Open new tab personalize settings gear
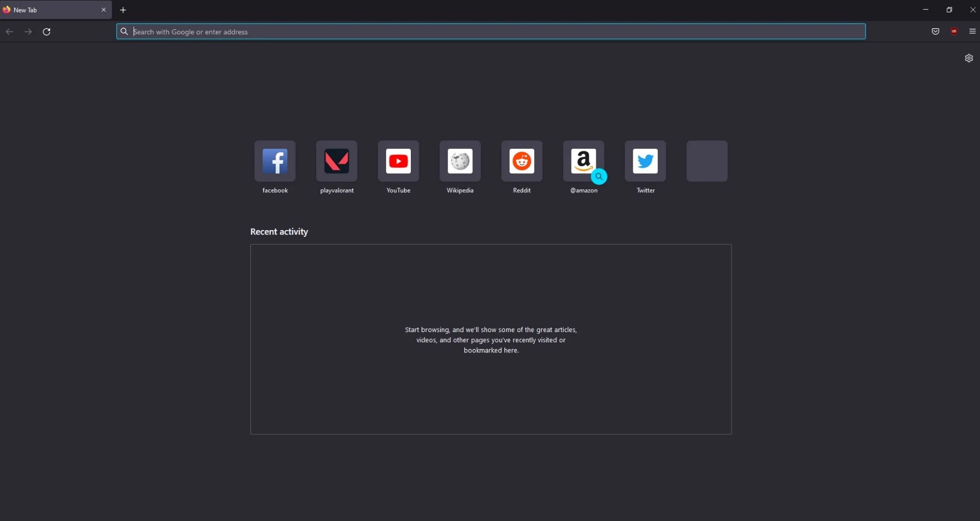This screenshot has height=521, width=980. click(969, 58)
